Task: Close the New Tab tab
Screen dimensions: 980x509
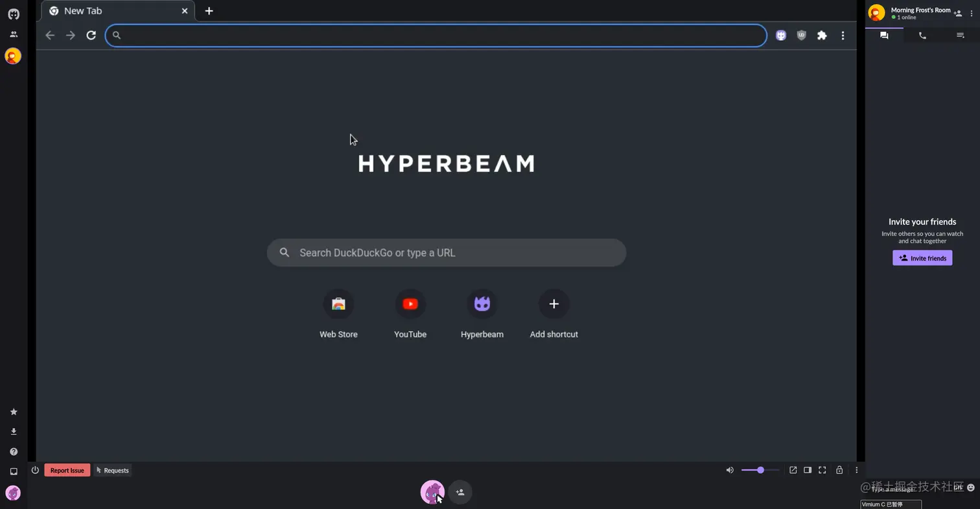Action: tap(185, 11)
